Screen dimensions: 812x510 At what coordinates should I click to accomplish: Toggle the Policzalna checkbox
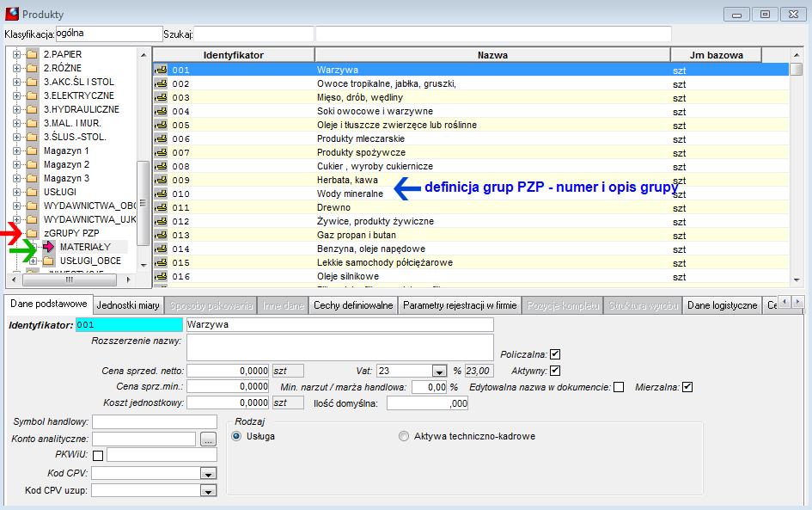[x=555, y=354]
